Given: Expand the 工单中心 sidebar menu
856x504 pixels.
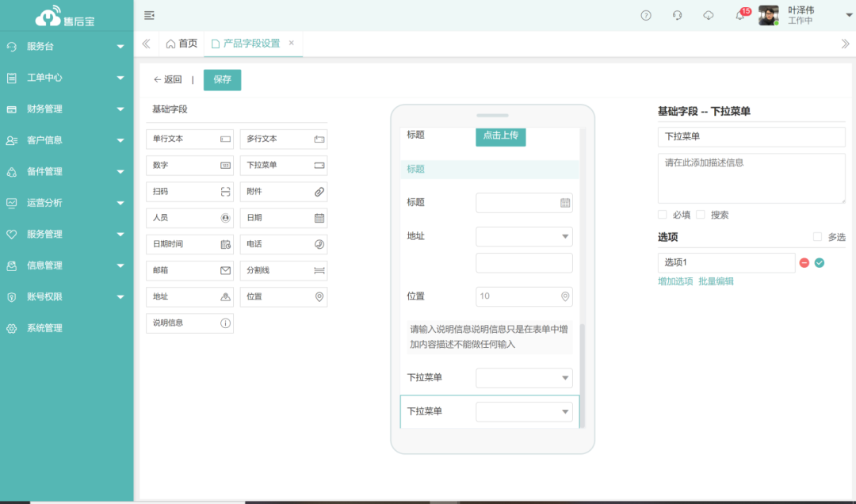Looking at the screenshot, I should [x=67, y=78].
